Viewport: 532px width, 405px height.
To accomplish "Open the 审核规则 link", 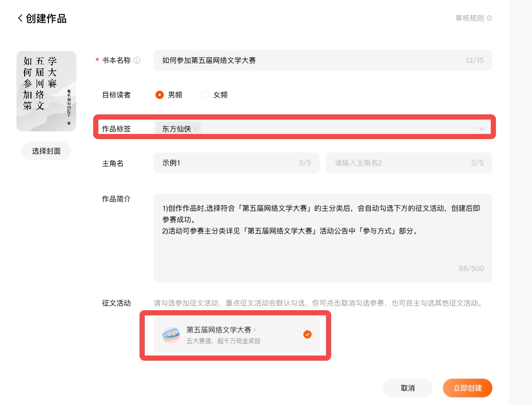I will click(x=469, y=18).
